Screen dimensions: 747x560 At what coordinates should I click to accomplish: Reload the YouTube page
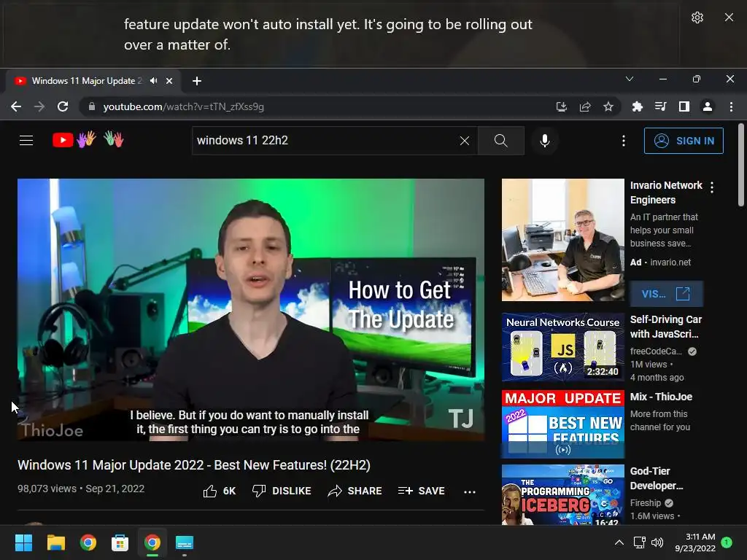63,106
